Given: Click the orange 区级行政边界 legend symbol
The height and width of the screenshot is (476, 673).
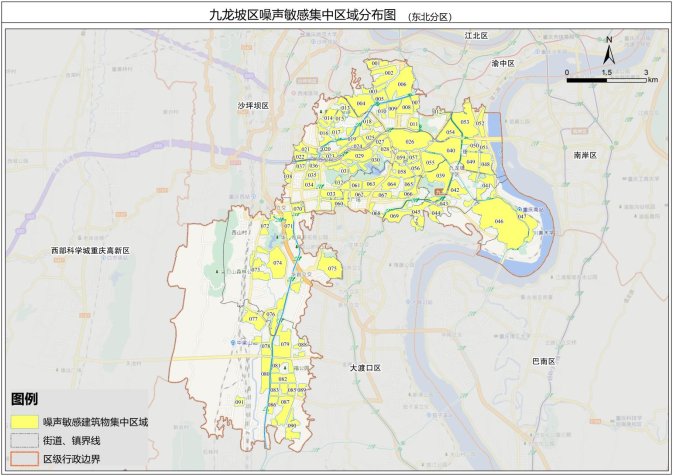Looking at the screenshot, I should tap(25, 458).
